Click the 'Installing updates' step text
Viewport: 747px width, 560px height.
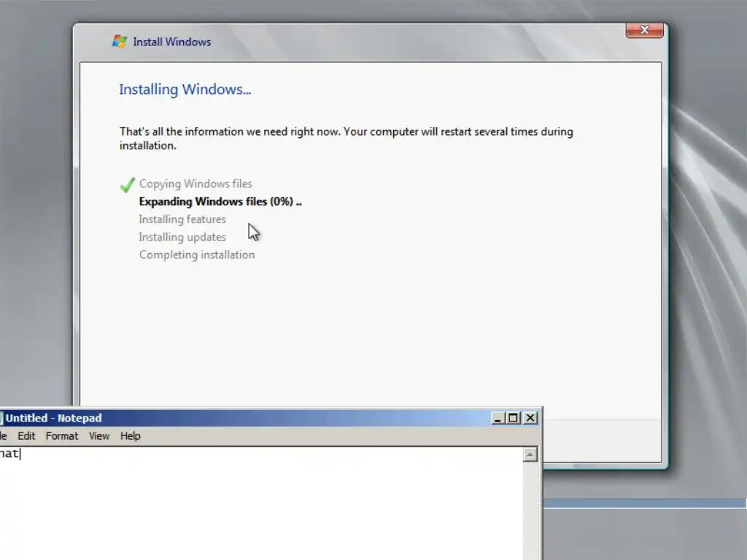(182, 237)
